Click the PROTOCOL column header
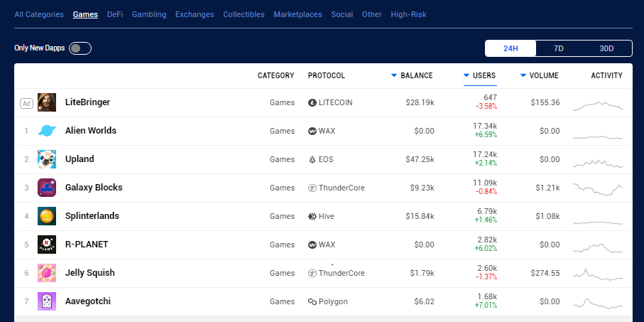644x322 pixels. pos(327,75)
